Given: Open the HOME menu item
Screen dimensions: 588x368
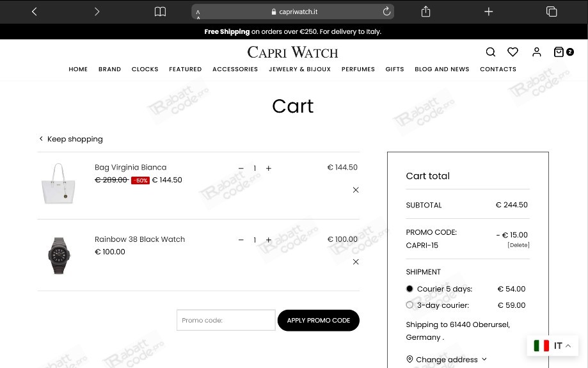Looking at the screenshot, I should click(x=78, y=69).
